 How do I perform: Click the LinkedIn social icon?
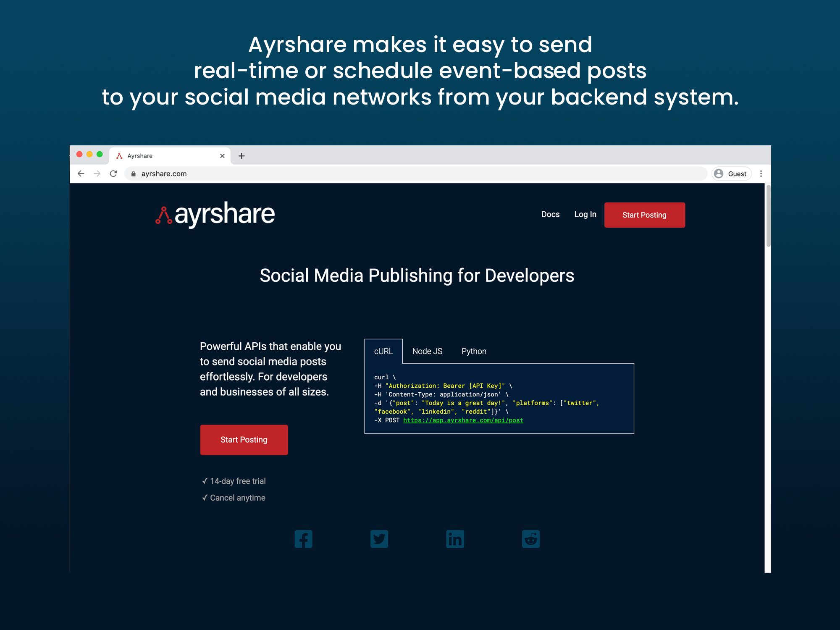point(455,539)
